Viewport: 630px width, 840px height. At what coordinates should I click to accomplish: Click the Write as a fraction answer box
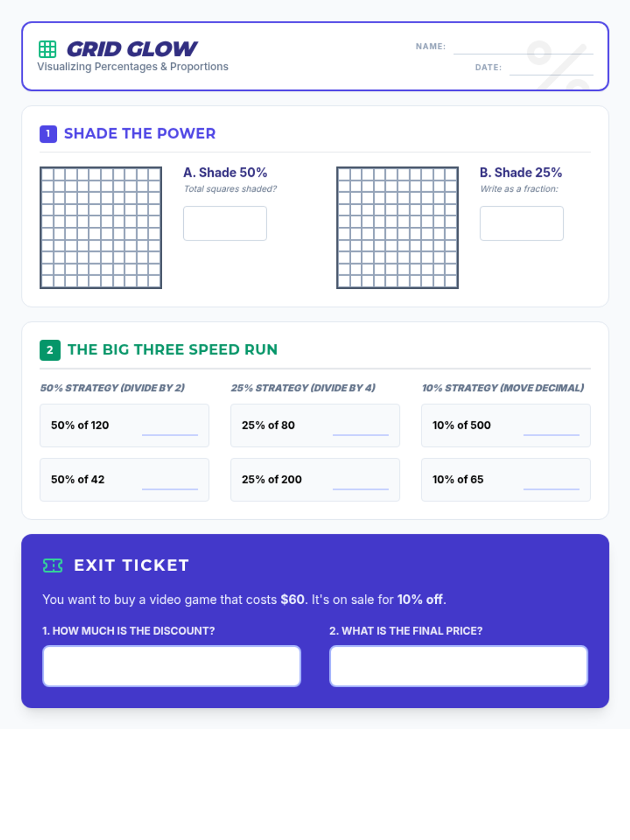click(x=521, y=223)
